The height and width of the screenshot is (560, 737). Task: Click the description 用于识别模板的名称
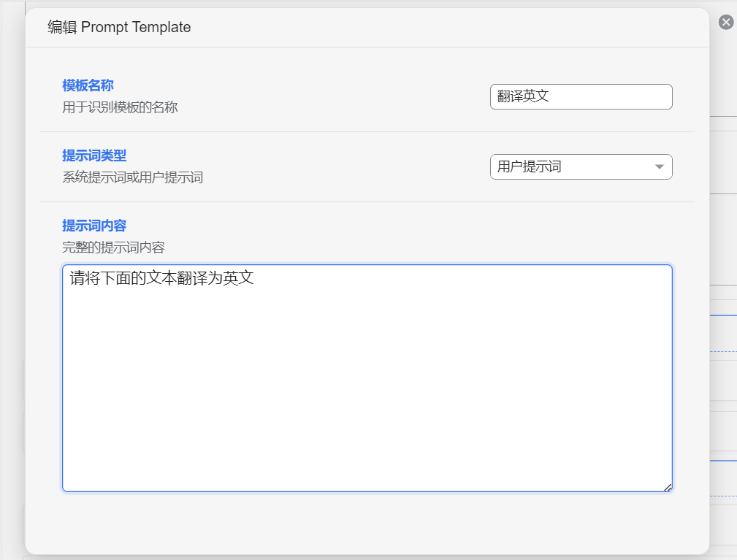(120, 107)
